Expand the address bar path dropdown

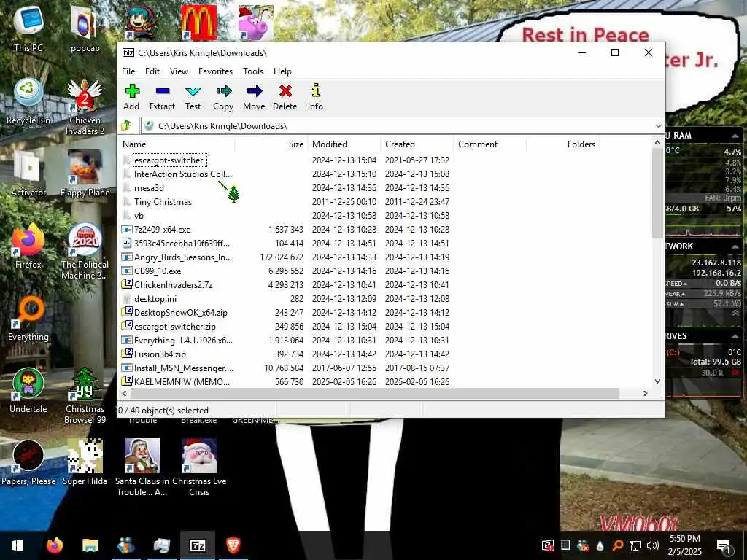(659, 126)
